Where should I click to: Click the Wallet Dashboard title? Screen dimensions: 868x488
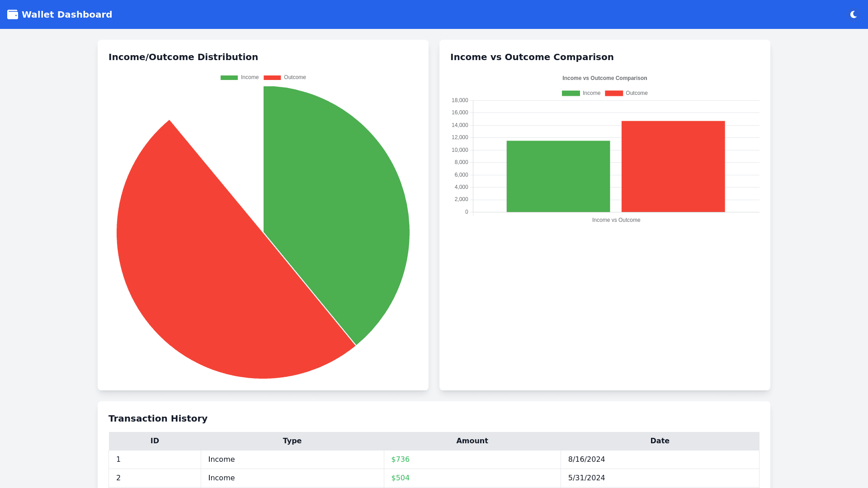coord(67,14)
